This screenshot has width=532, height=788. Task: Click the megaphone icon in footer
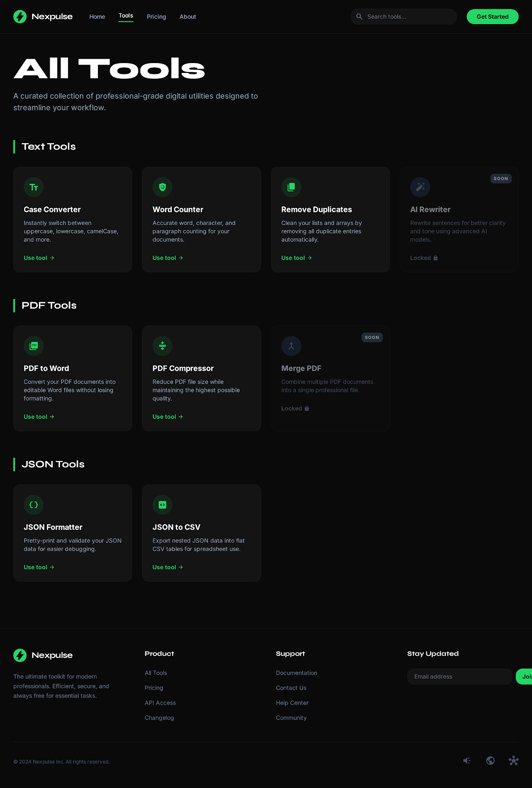coord(467,760)
